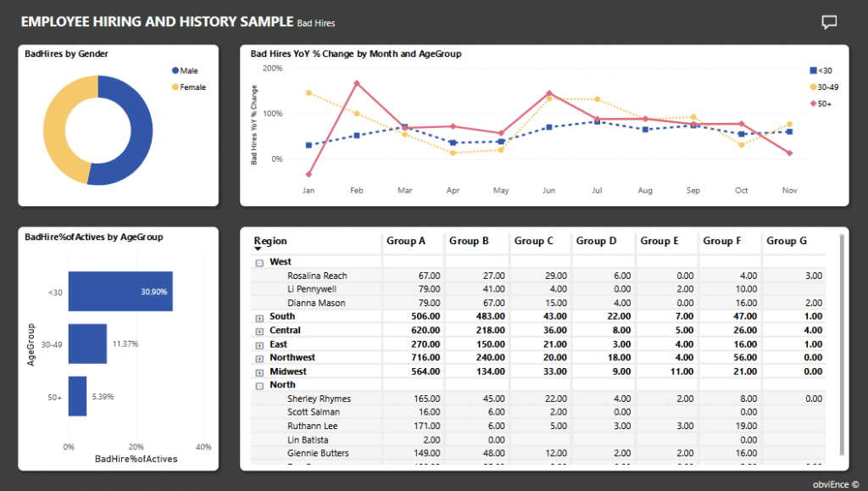Click the Bad Hires YoY % Change title
The width and height of the screenshot is (868, 491).
356,53
